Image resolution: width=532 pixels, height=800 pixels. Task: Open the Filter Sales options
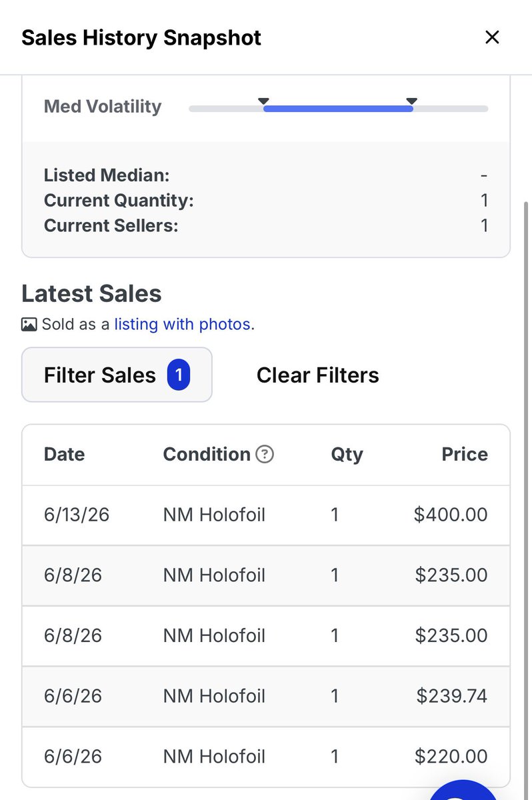(x=117, y=375)
